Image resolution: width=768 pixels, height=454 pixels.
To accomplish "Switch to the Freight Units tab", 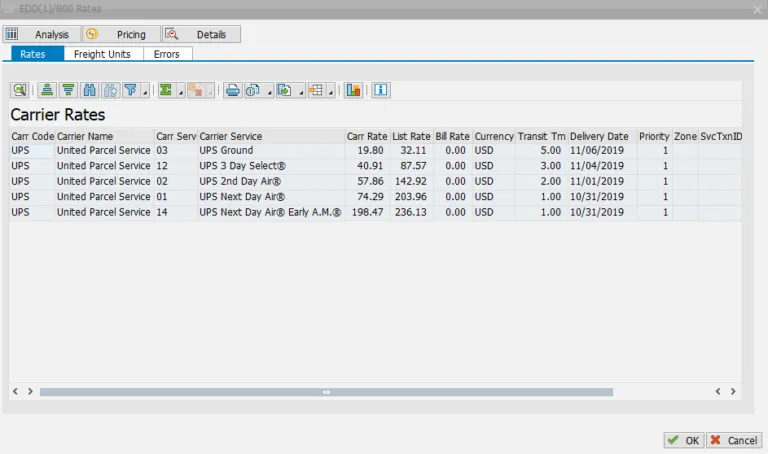I will click(102, 54).
